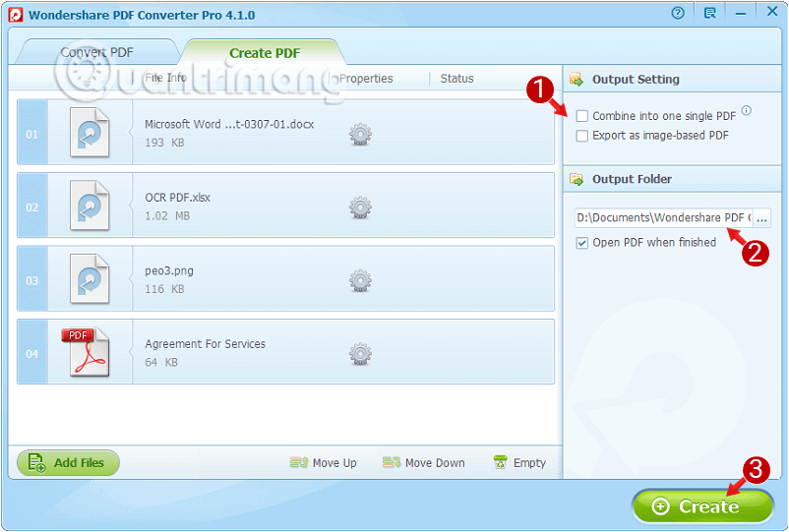The image size is (789, 532).
Task: Select the OCR PDF.xlsx file thumbnail icon
Action: pos(90,206)
